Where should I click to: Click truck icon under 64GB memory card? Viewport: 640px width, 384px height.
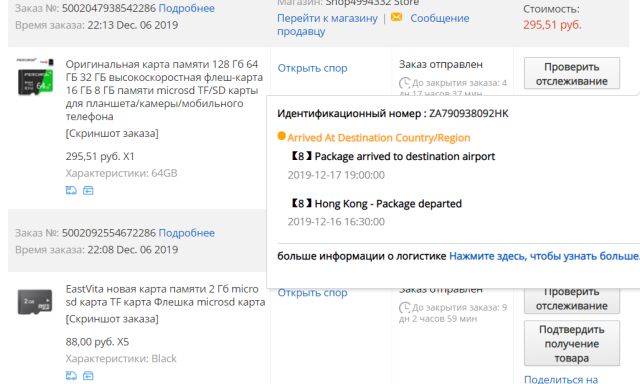[x=71, y=190]
